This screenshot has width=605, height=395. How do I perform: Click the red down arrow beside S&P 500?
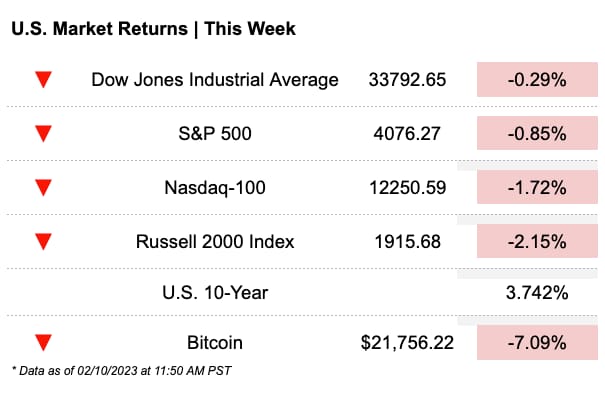(43, 133)
